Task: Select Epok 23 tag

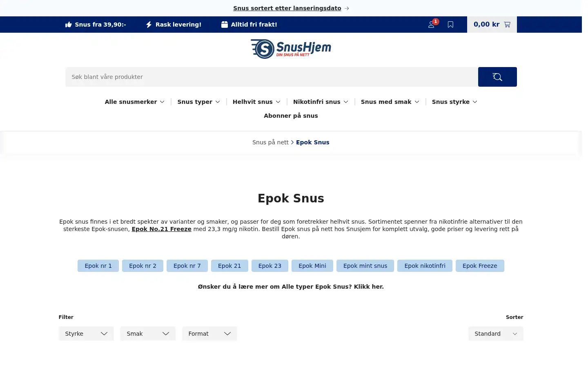Action: pyautogui.click(x=270, y=266)
